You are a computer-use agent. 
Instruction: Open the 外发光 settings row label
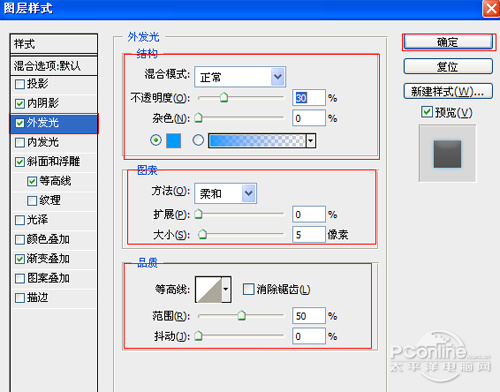tap(43, 123)
